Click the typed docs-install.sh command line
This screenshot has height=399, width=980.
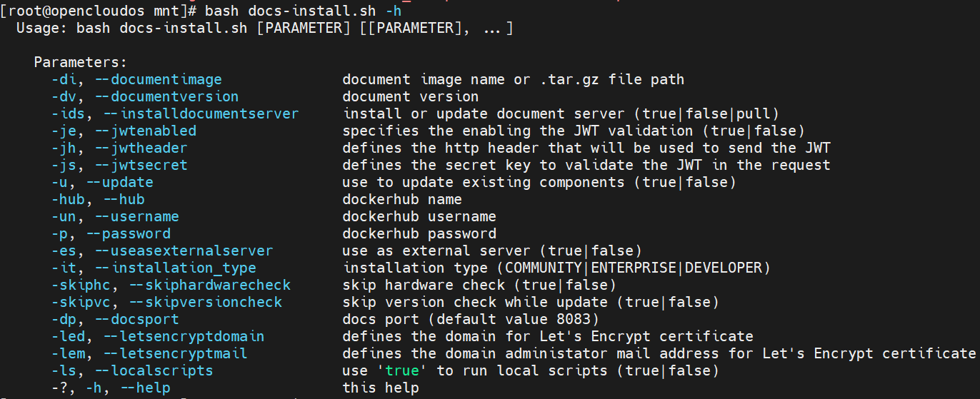click(x=304, y=11)
